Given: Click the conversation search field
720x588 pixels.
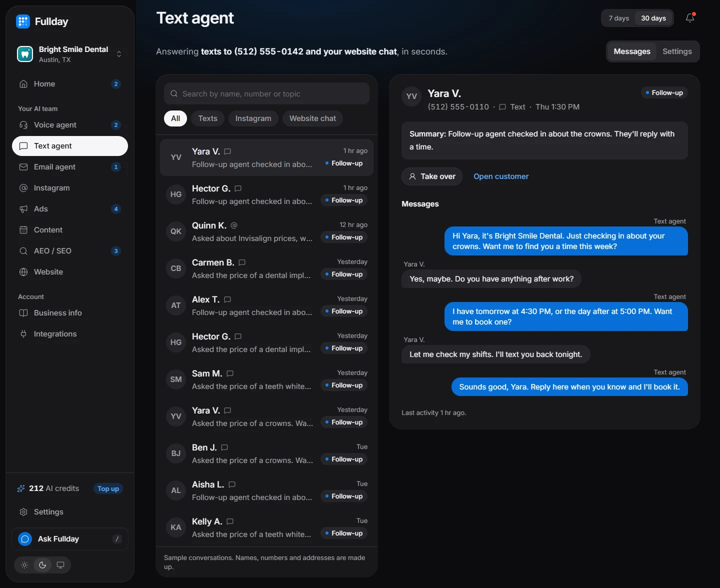Looking at the screenshot, I should [266, 94].
